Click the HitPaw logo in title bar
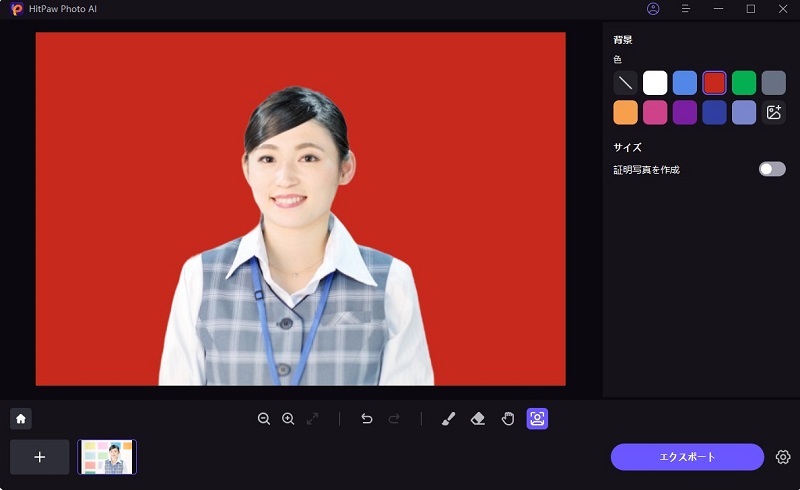800x490 pixels. coord(17,9)
